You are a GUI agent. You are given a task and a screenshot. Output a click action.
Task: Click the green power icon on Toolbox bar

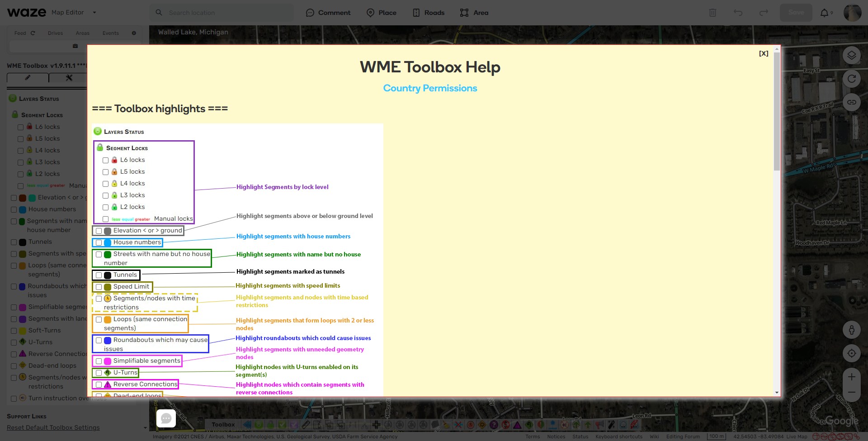[259, 425]
